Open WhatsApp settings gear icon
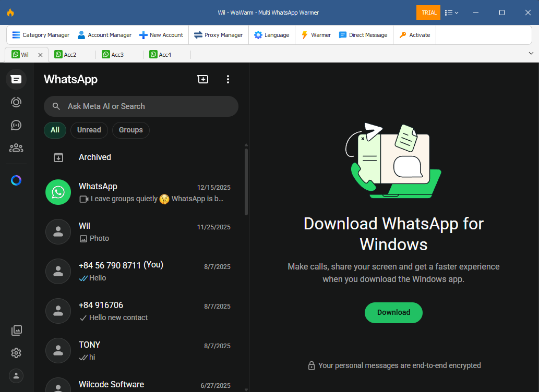 pyautogui.click(x=16, y=353)
